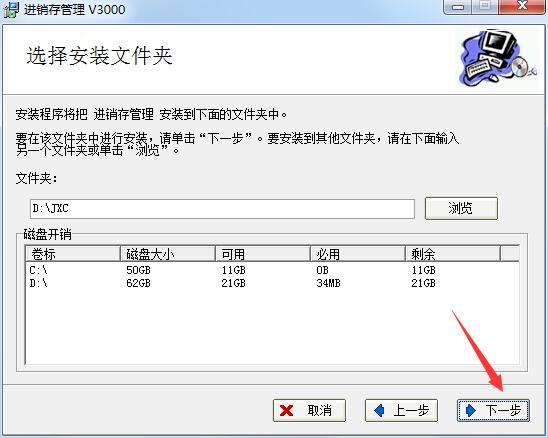Click the blue left arrow icon
548x438 pixels.
[x=379, y=410]
